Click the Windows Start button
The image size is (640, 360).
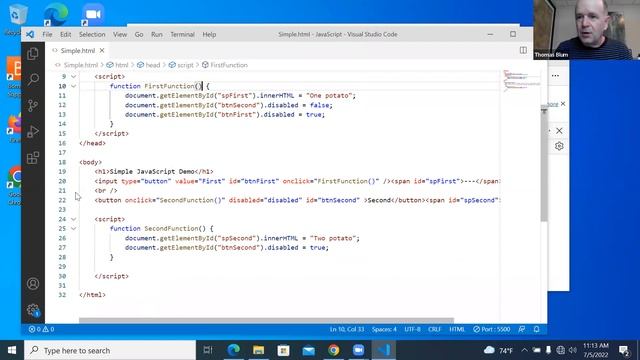(x=12, y=350)
